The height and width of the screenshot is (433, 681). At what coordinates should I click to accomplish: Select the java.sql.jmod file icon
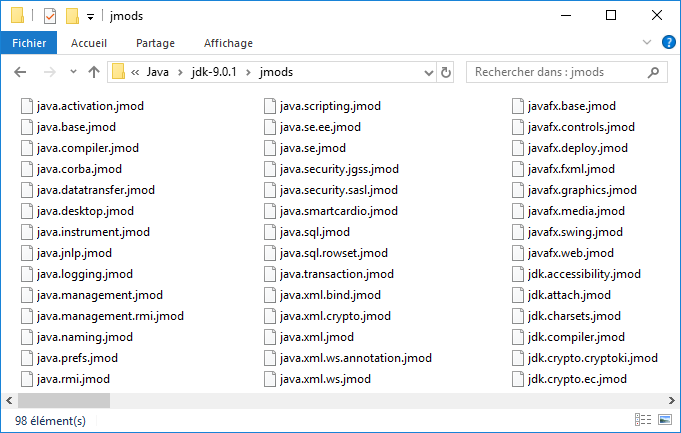(x=270, y=232)
